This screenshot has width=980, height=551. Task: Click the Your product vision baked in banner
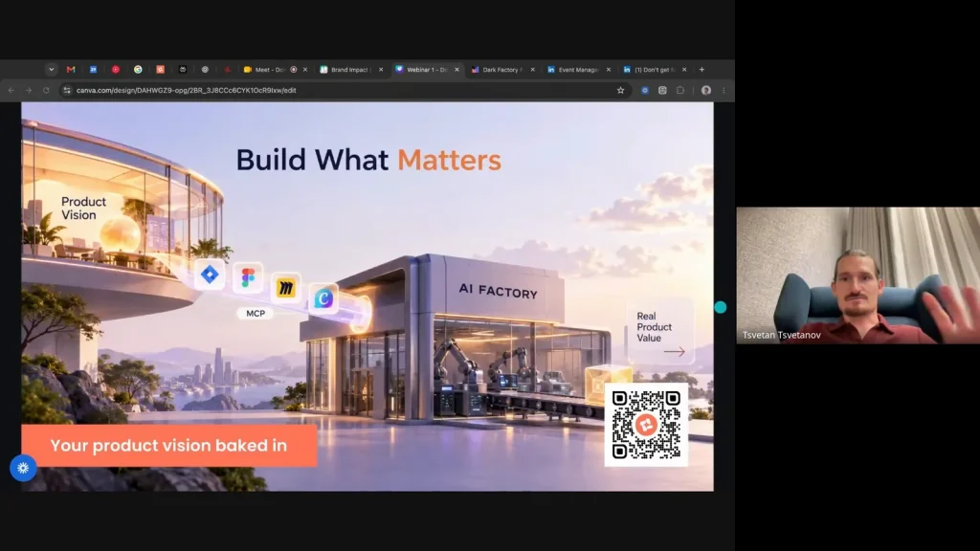(x=168, y=446)
